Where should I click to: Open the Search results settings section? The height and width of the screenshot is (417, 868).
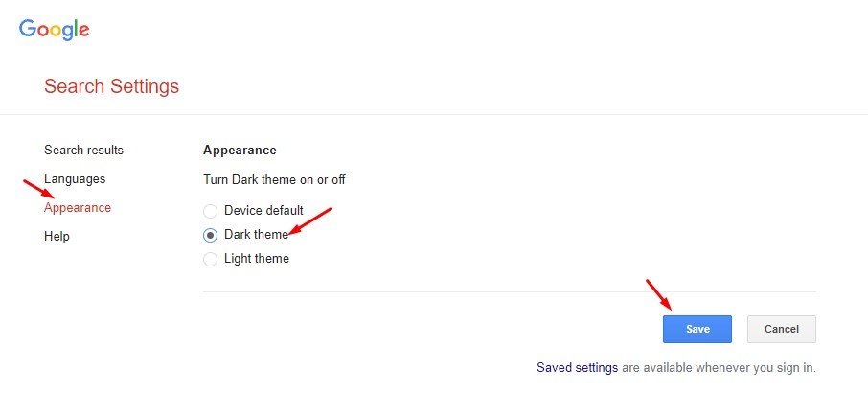tap(83, 151)
